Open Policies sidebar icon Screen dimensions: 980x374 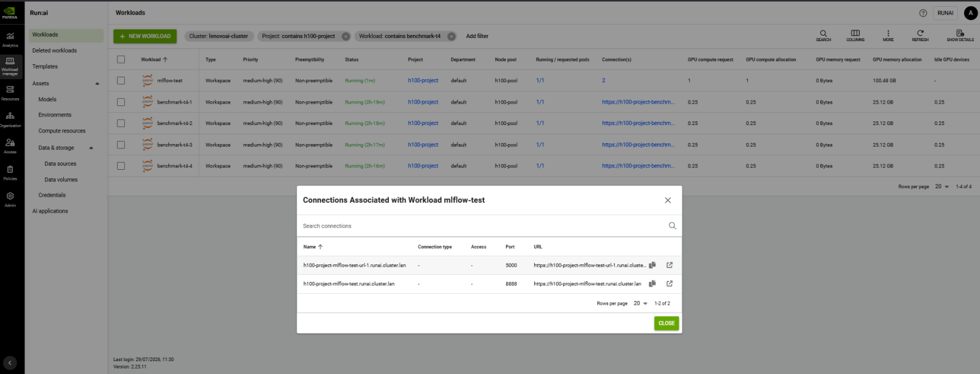tap(10, 172)
